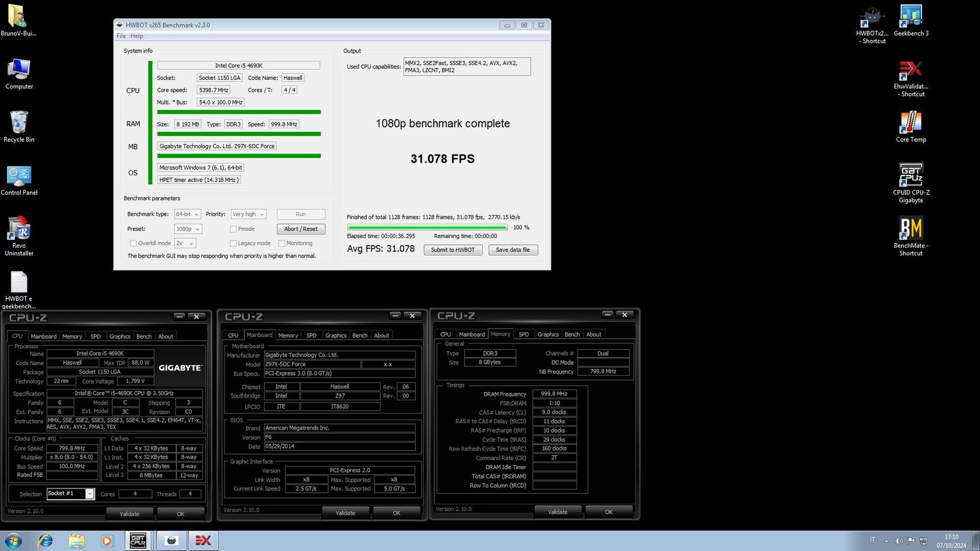Click the network tray icon
The image size is (980, 551).
[x=924, y=541]
